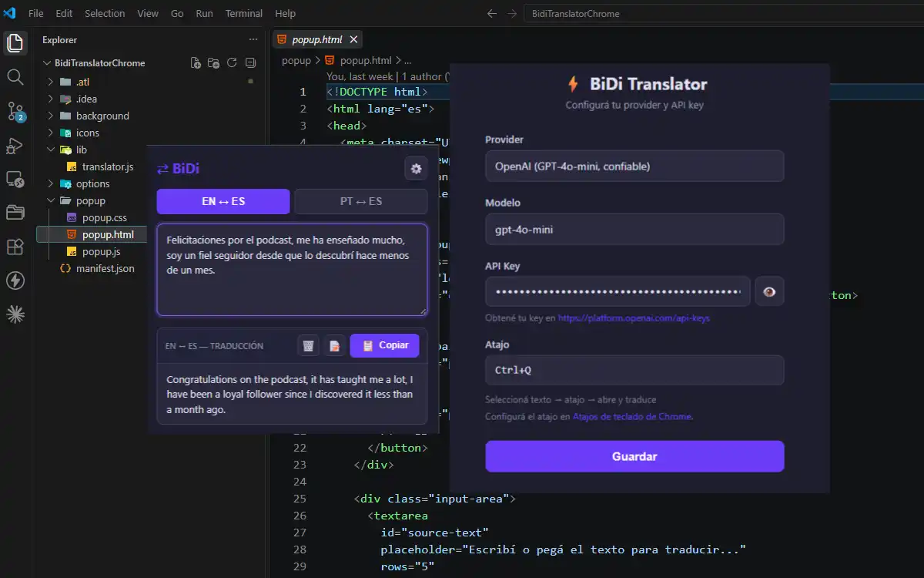This screenshot has height=578, width=924.
Task: Click the Copiar button
Action: (385, 346)
